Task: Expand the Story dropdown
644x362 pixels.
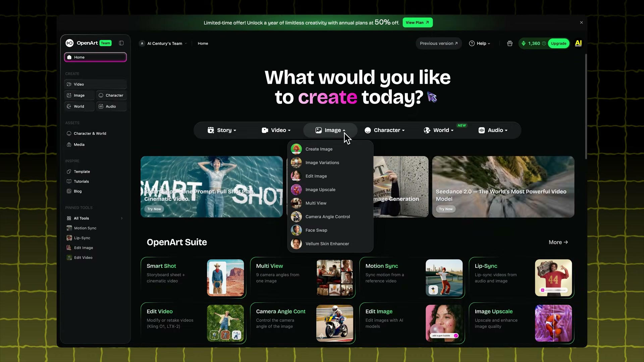Action: [222, 130]
